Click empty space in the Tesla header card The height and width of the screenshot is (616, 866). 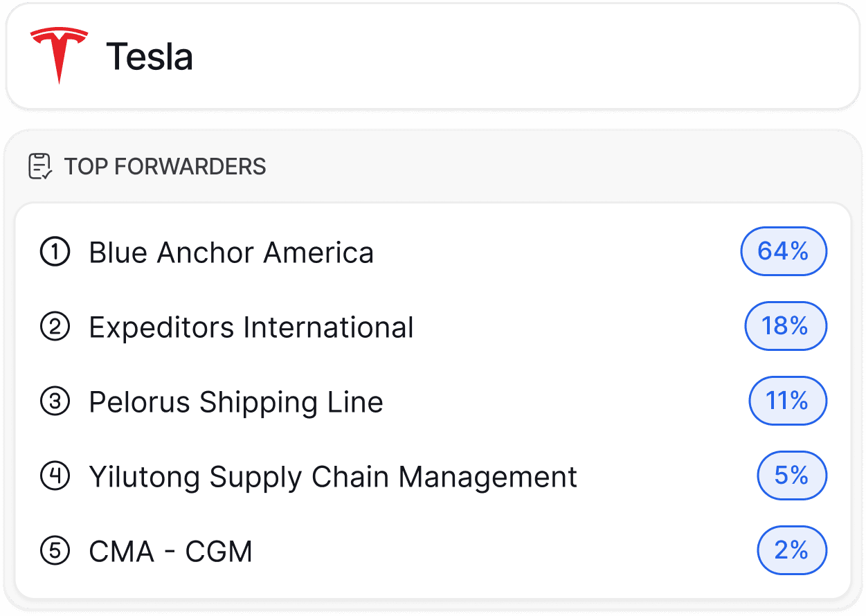(x=519, y=57)
